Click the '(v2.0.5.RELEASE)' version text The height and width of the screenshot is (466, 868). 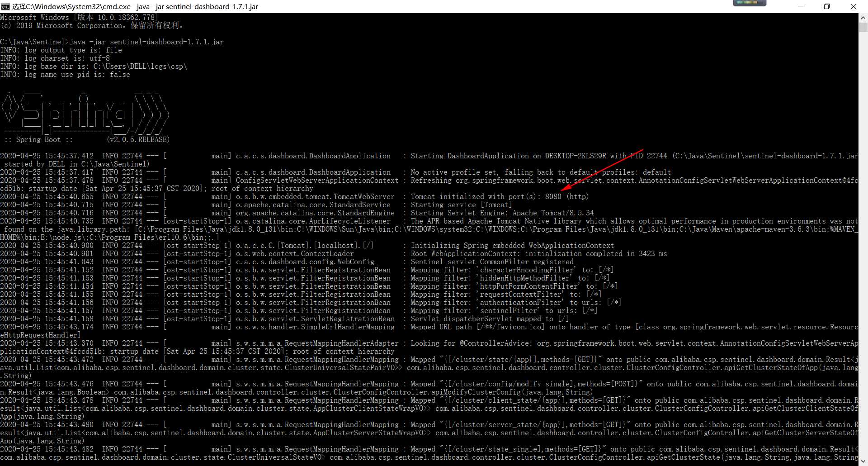[x=138, y=140]
